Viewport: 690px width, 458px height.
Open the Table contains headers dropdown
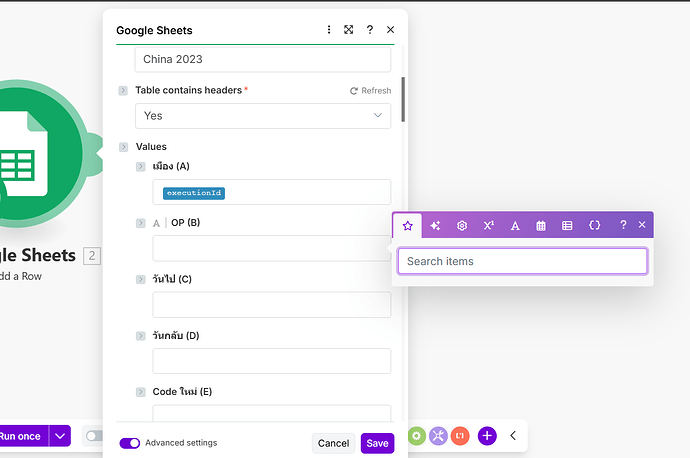pyautogui.click(x=262, y=116)
